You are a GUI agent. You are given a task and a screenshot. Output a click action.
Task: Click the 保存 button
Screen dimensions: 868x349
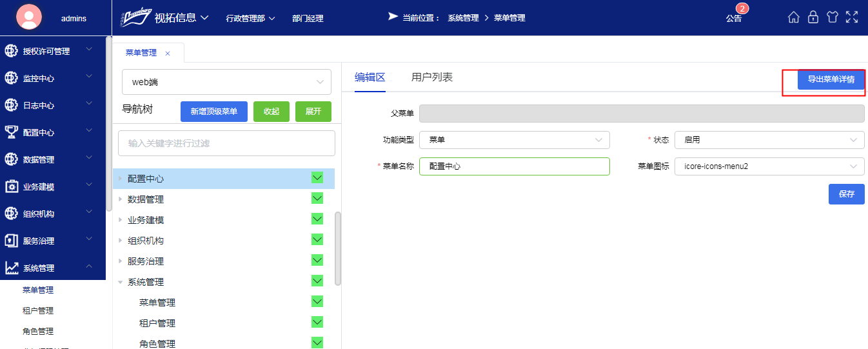(x=847, y=194)
